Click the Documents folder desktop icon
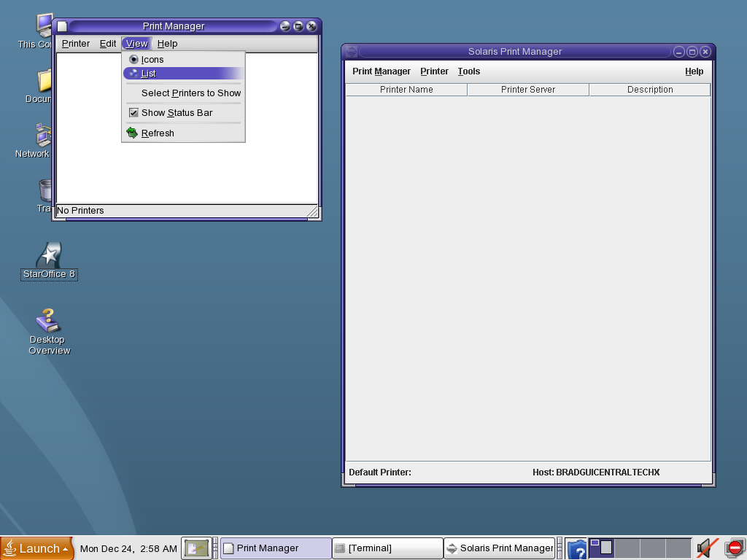 point(43,82)
